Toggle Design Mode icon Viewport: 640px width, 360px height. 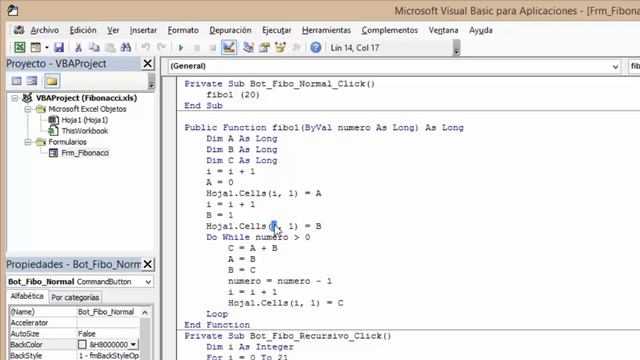pyautogui.click(x=229, y=47)
